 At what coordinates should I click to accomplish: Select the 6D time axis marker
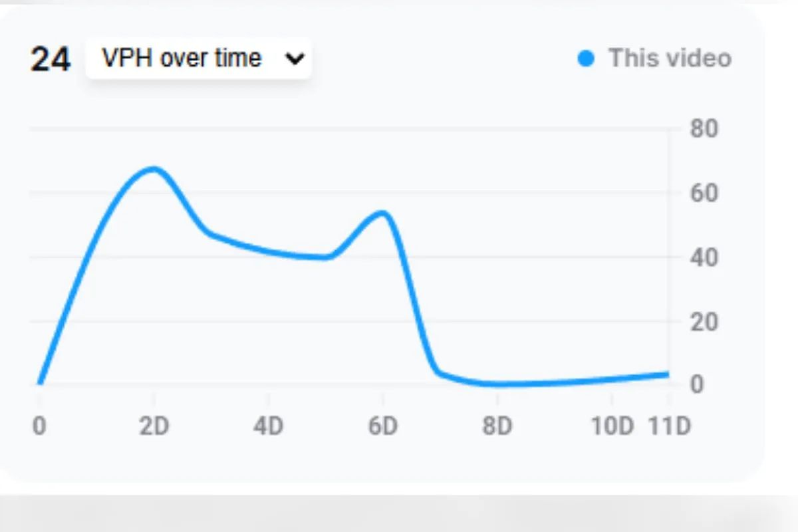[383, 426]
